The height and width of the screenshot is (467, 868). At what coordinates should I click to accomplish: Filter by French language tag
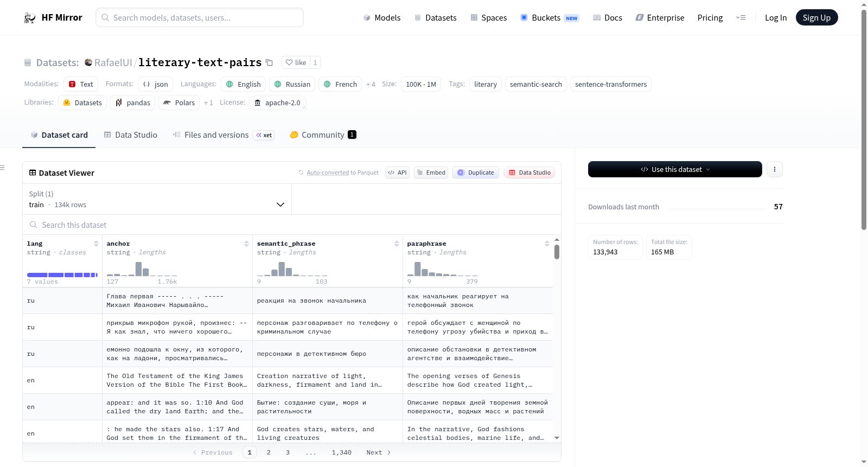pyautogui.click(x=340, y=84)
